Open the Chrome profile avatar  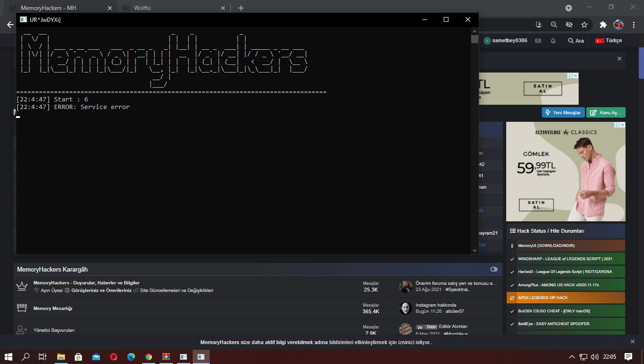pos(618,25)
